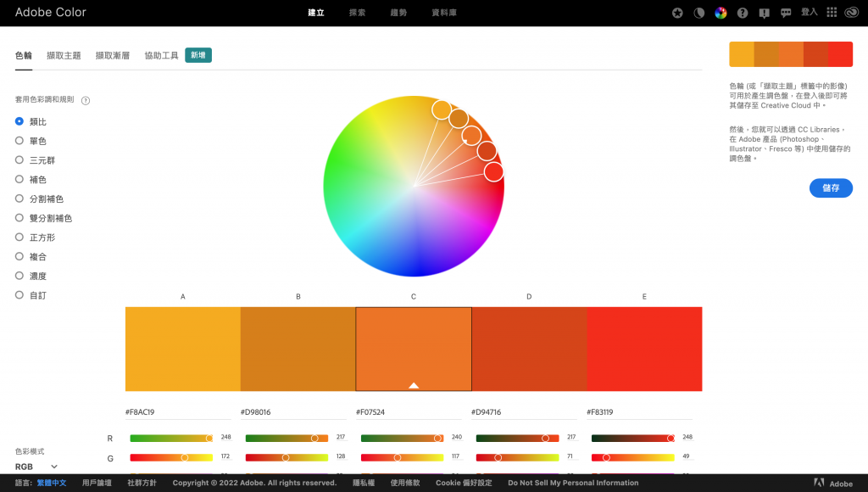Open the help question mark icon
The height and width of the screenshot is (492, 868).
(743, 13)
